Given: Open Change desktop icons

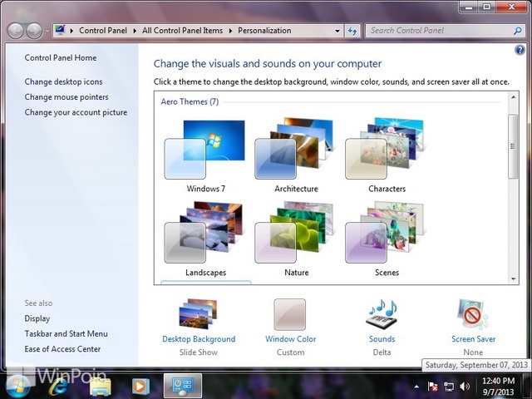Looking at the screenshot, I should click(x=63, y=81).
